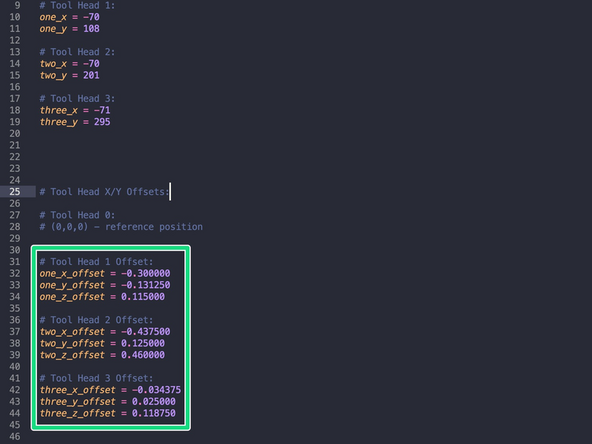
Task: Click the one_x_offset value -0.300000
Action: (146, 273)
